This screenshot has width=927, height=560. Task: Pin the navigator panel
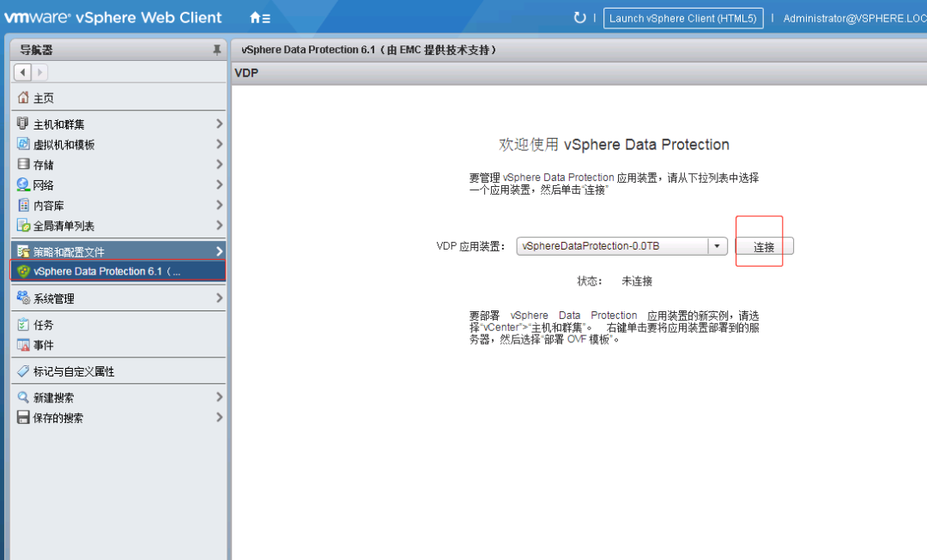coord(217,51)
